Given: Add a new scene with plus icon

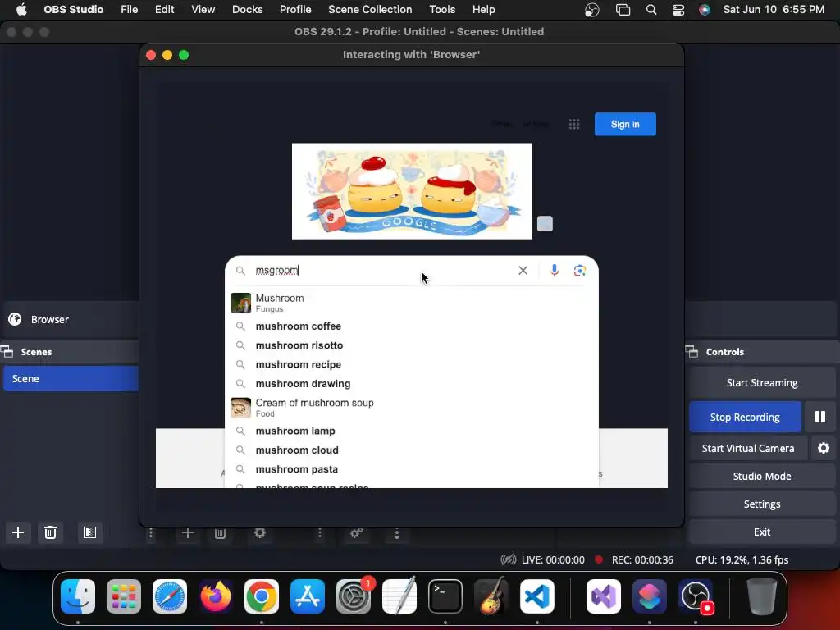Looking at the screenshot, I should [x=18, y=532].
